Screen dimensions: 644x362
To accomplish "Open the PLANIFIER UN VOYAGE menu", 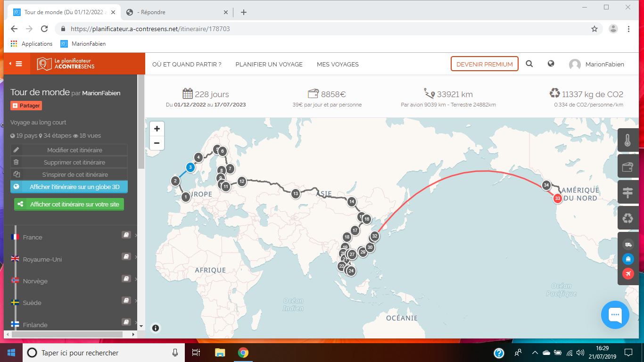I will [269, 64].
